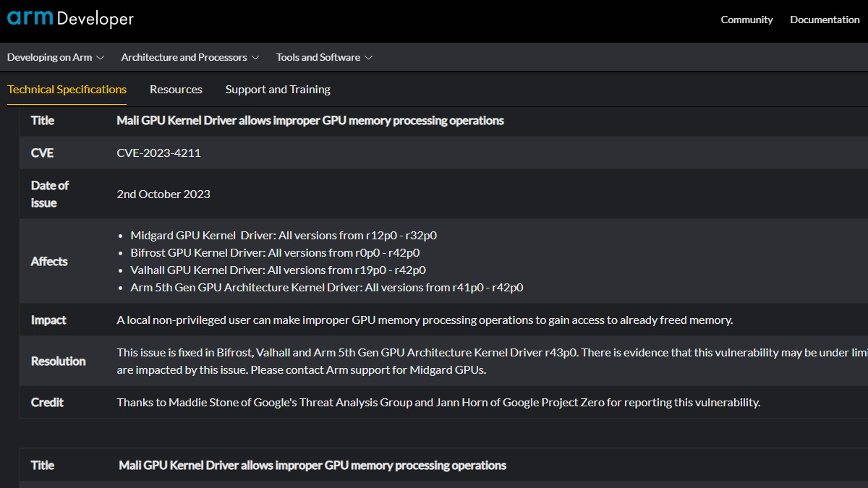Click the Bifrost GPU Kernel Driver bullet
The height and width of the screenshot is (488, 868).
coord(275,252)
